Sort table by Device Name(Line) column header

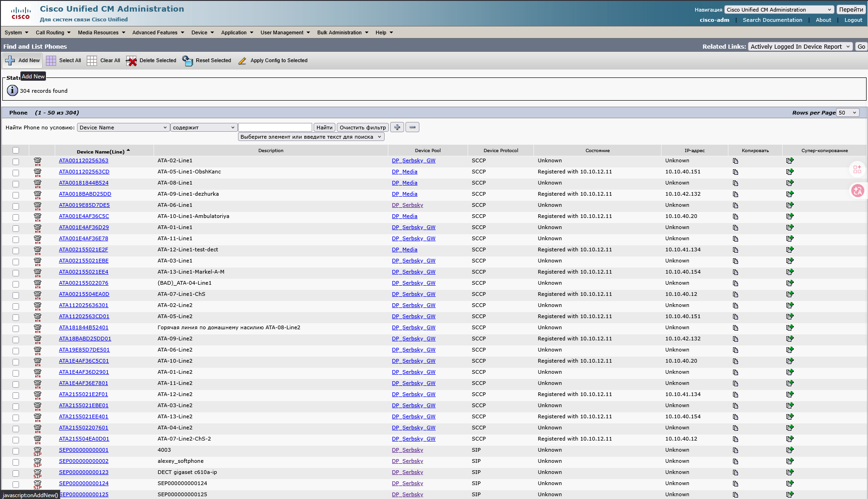pos(101,152)
